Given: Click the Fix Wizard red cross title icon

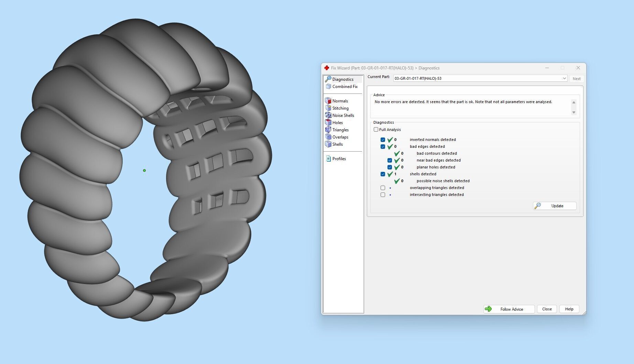Looking at the screenshot, I should coord(327,68).
